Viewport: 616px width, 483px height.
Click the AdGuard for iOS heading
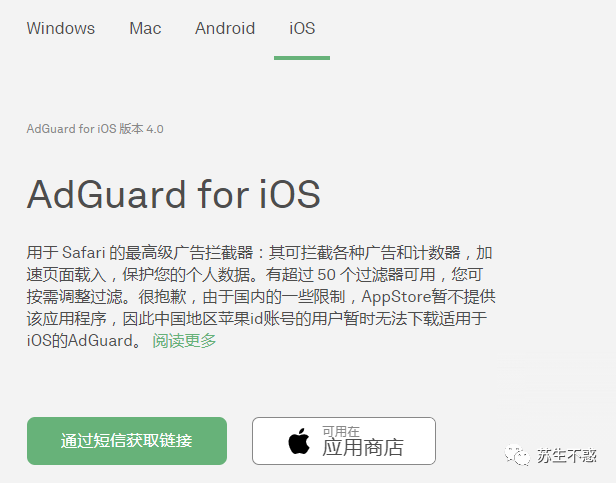click(174, 194)
